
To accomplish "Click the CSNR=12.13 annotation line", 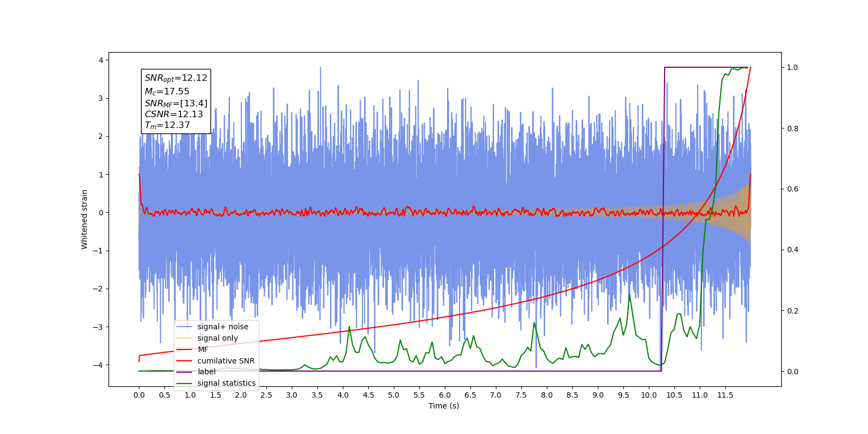I will click(x=174, y=114).
